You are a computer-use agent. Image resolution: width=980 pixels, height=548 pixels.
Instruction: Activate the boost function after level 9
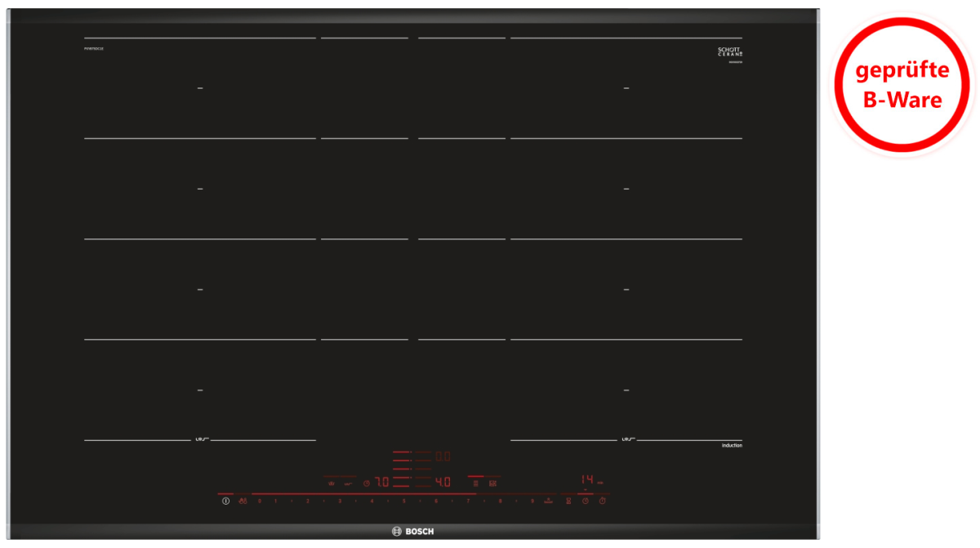click(x=548, y=501)
